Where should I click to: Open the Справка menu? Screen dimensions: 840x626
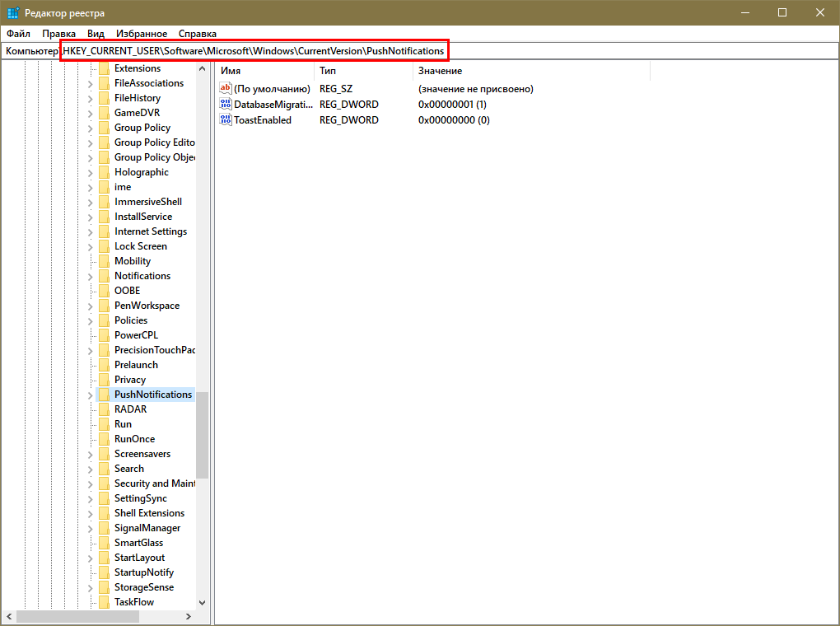[x=198, y=34]
